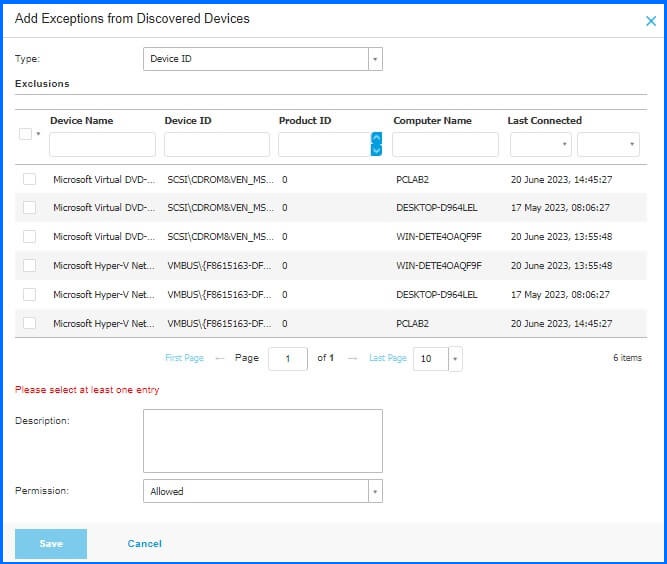Decrease Product ID filter value with down arrow
667x564 pixels.
tap(376, 150)
